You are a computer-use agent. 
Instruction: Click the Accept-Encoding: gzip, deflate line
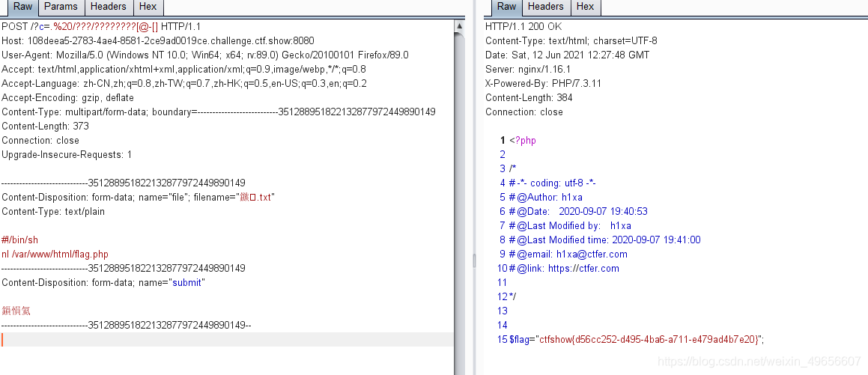click(x=67, y=98)
